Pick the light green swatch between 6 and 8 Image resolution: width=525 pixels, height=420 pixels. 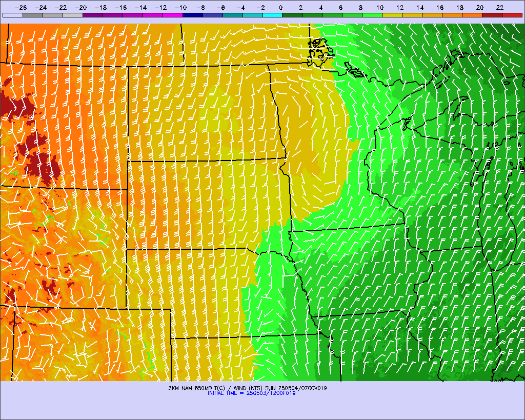tap(353, 15)
